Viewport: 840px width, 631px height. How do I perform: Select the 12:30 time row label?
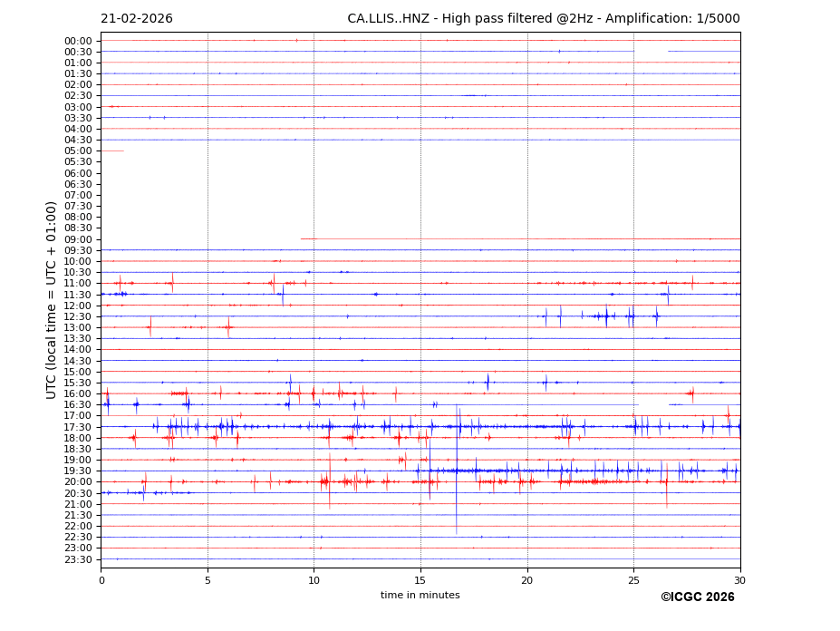point(78,316)
